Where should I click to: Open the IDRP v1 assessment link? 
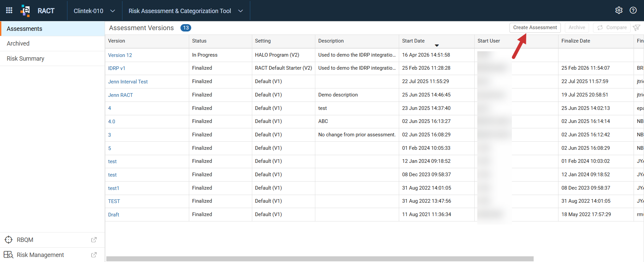coord(117,68)
